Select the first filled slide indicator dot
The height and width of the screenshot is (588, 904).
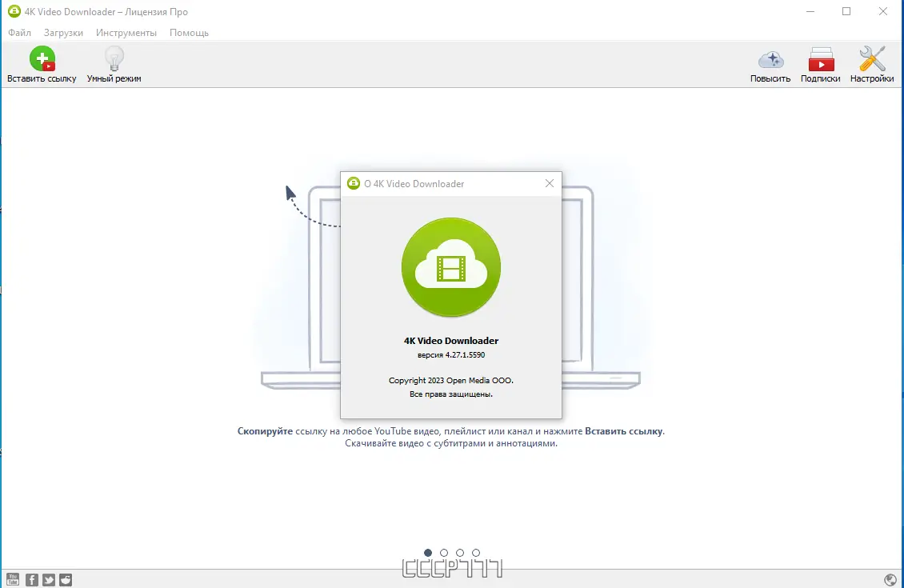(x=428, y=553)
